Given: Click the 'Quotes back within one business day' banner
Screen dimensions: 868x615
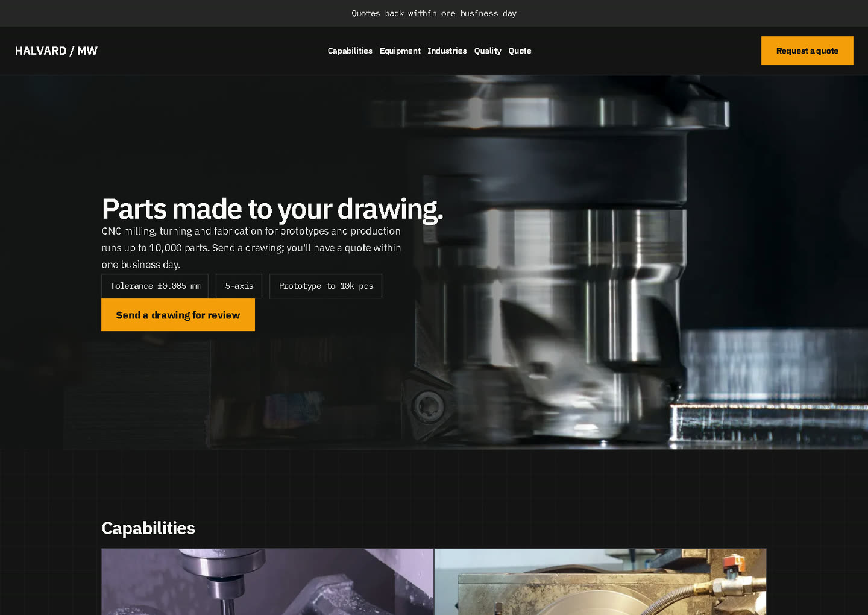Looking at the screenshot, I should click(434, 13).
